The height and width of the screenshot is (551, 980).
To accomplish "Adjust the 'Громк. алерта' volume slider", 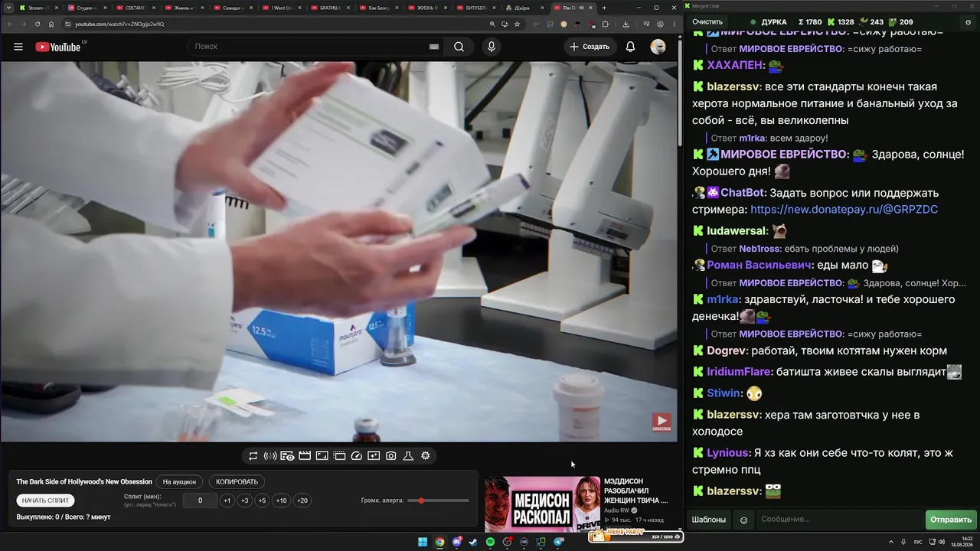I will [438, 500].
